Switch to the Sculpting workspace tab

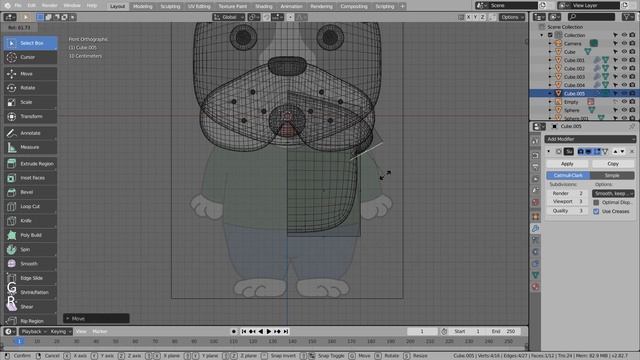[x=170, y=6]
